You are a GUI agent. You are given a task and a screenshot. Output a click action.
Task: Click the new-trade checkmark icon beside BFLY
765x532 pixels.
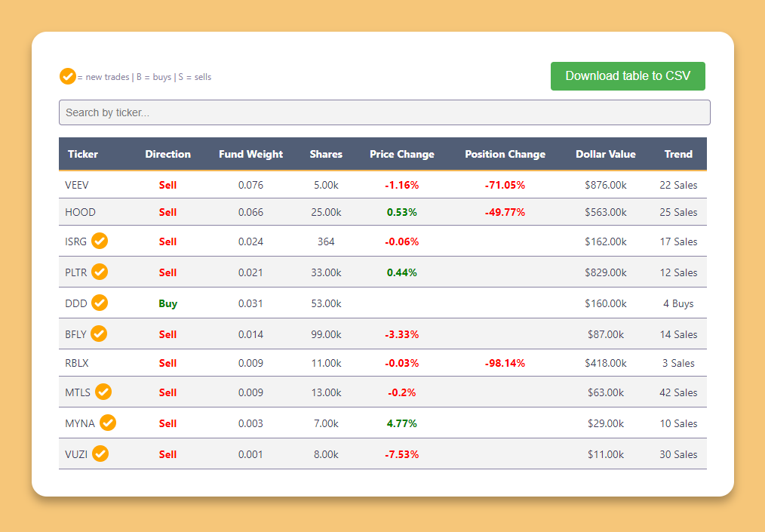pos(99,334)
